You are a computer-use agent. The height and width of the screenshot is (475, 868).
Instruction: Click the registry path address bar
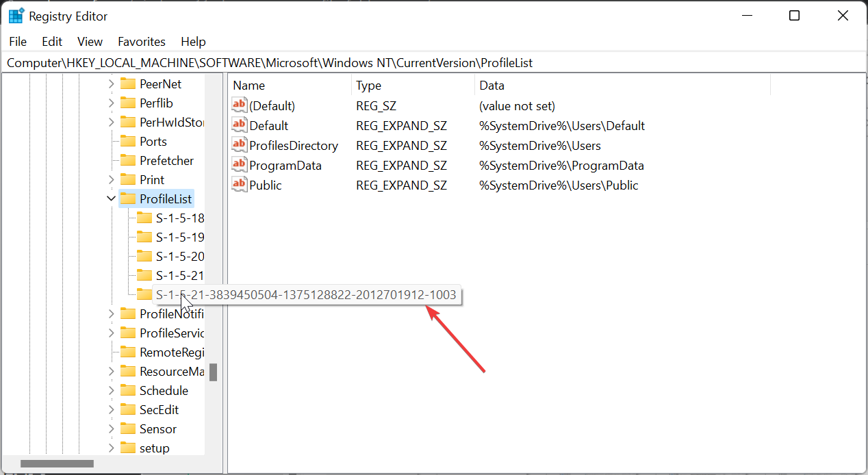pos(434,62)
